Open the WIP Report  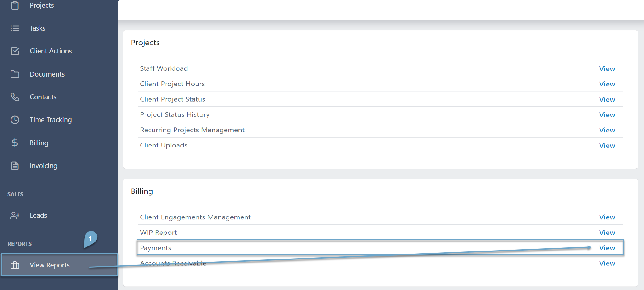[607, 232]
